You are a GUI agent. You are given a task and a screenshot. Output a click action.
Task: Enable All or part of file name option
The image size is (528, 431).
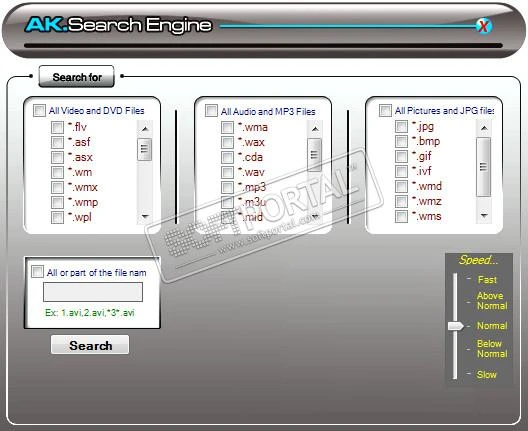coord(37,271)
